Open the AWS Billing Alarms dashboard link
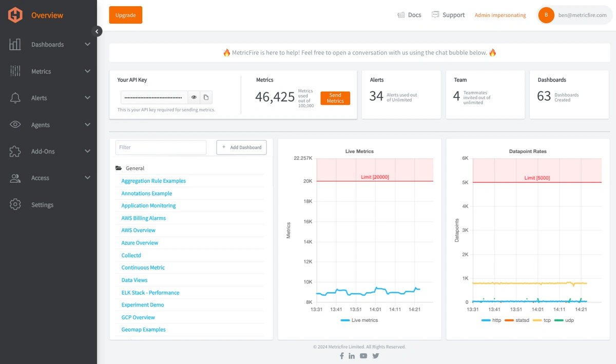Image resolution: width=616 pixels, height=364 pixels. point(144,218)
